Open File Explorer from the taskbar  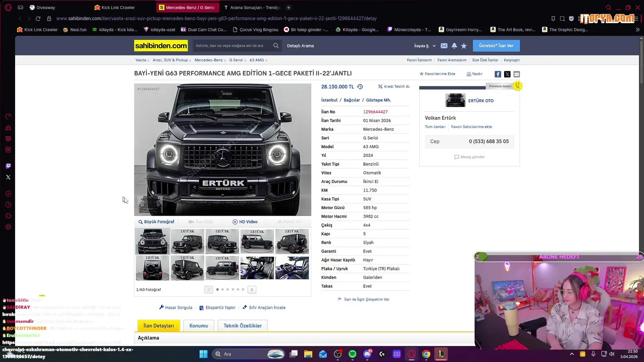tap(308, 354)
